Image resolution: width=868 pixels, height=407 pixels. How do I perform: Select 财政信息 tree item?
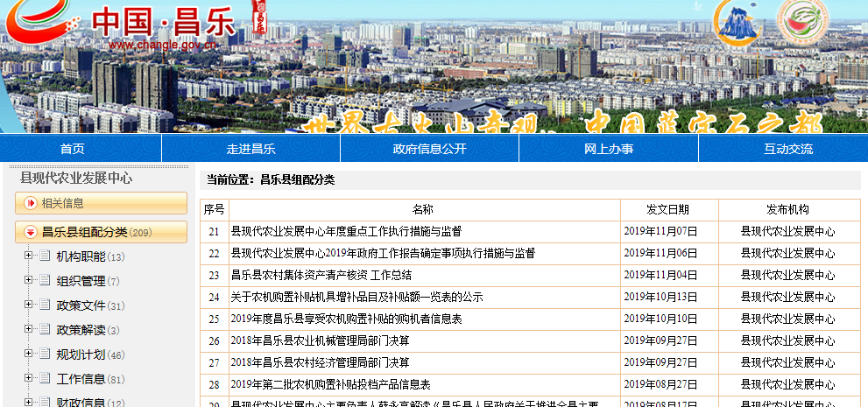tap(81, 403)
